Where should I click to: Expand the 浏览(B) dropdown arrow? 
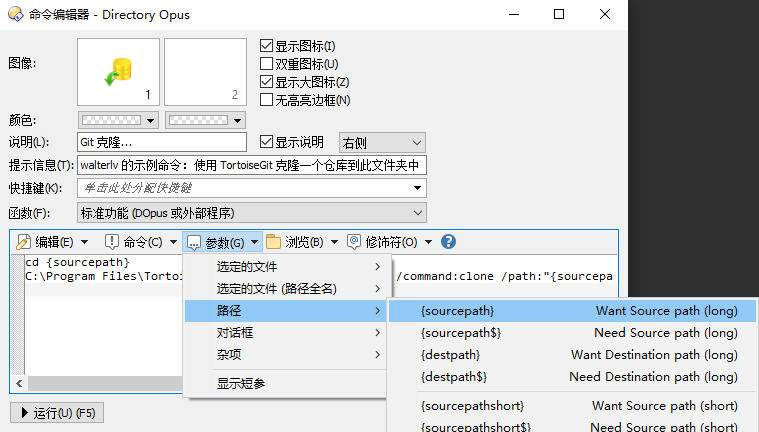click(x=334, y=242)
